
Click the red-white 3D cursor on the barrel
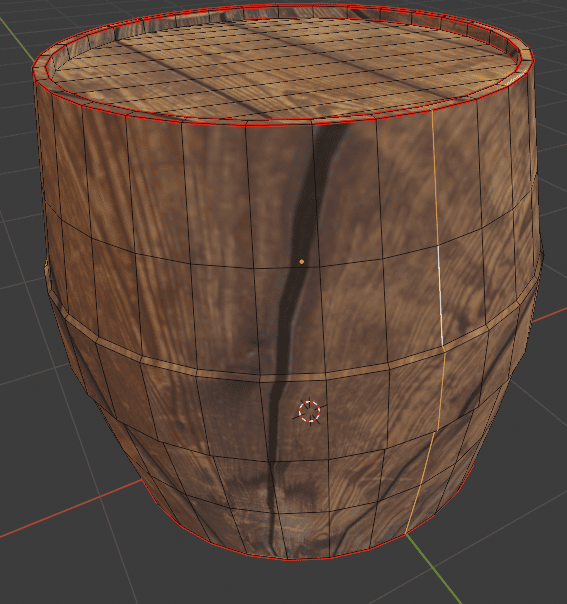click(310, 411)
